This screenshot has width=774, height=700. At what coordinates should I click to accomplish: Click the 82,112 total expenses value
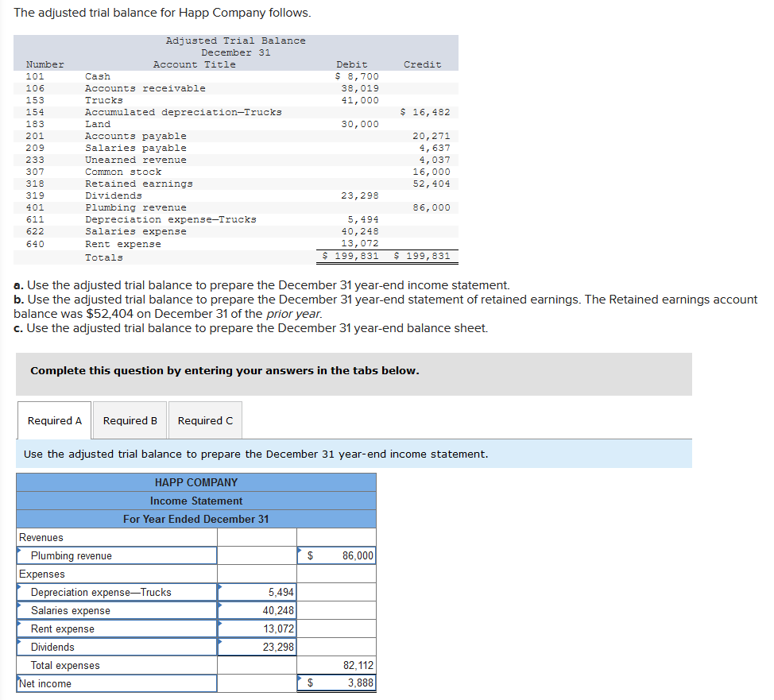pos(358,665)
